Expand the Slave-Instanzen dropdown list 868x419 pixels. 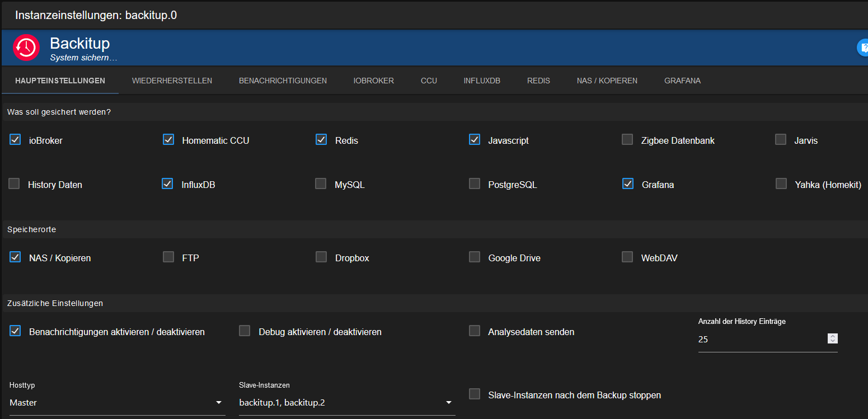pyautogui.click(x=347, y=403)
